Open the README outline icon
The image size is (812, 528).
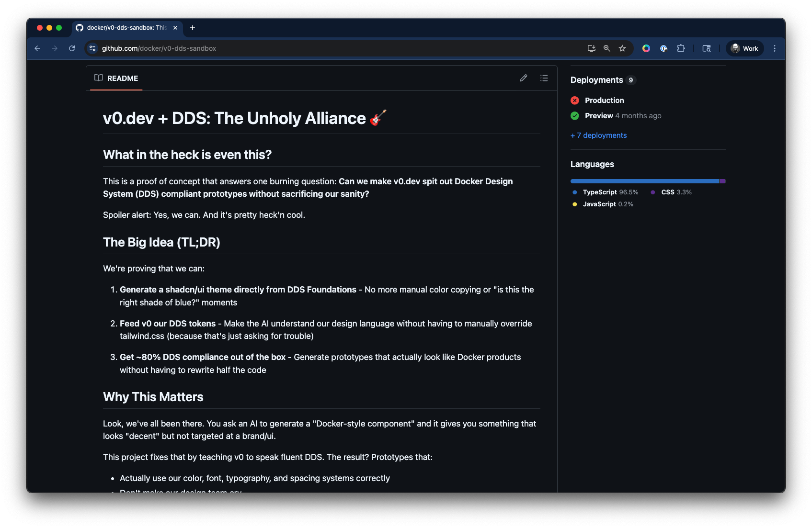tap(544, 78)
